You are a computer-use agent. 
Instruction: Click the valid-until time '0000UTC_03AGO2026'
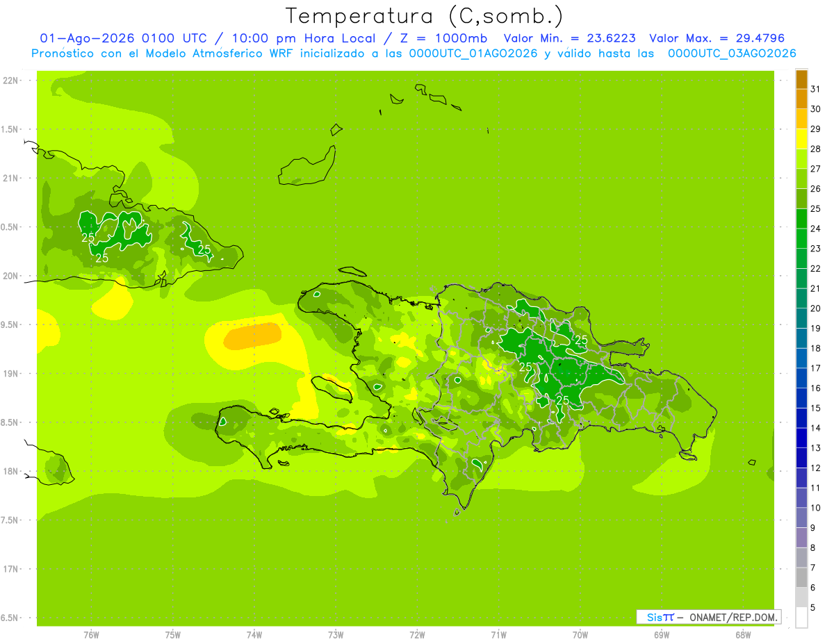(732, 53)
